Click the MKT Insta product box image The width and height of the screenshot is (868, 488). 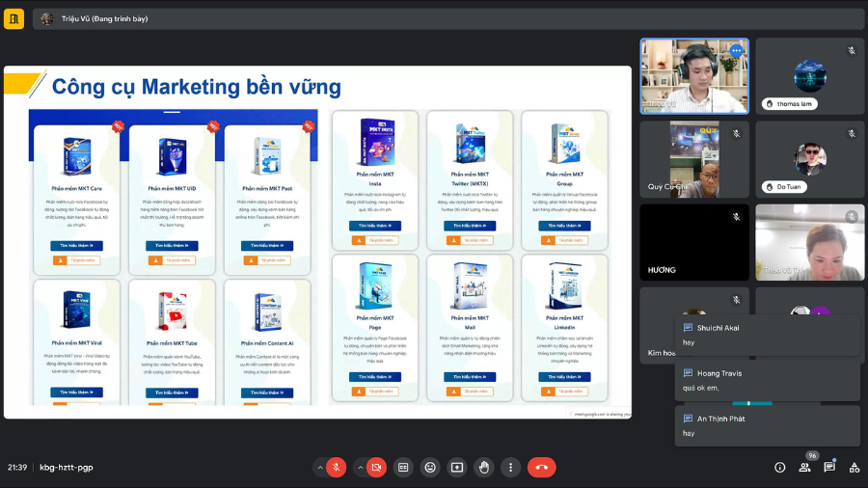click(x=375, y=142)
